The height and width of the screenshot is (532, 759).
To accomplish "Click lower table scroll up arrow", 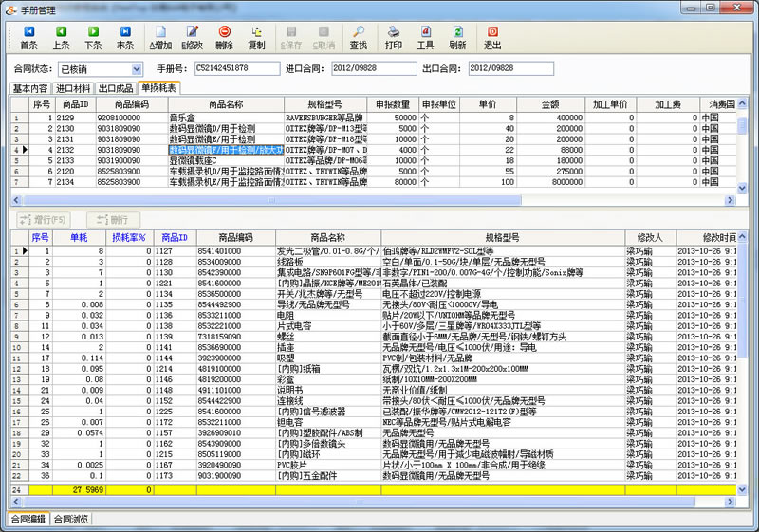I will point(742,236).
